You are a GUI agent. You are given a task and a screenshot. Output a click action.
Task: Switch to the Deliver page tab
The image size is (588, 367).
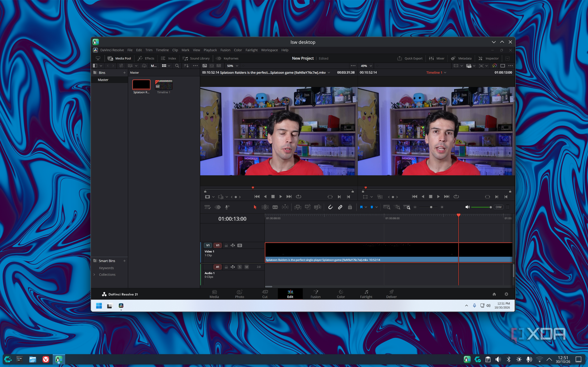click(391, 294)
